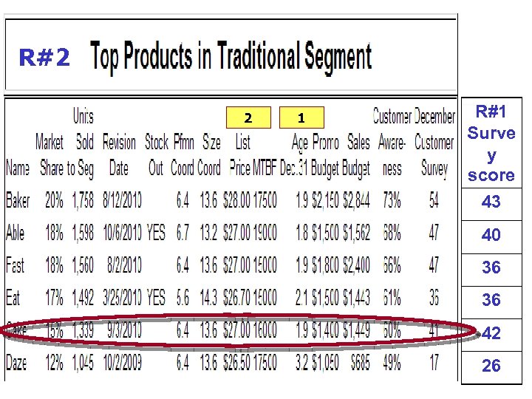Select the Fast product name
532x399 pixels.
[16, 265]
